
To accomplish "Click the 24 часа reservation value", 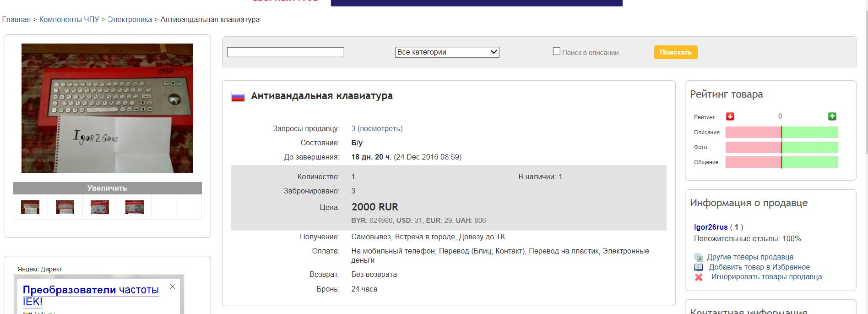I will (364, 289).
